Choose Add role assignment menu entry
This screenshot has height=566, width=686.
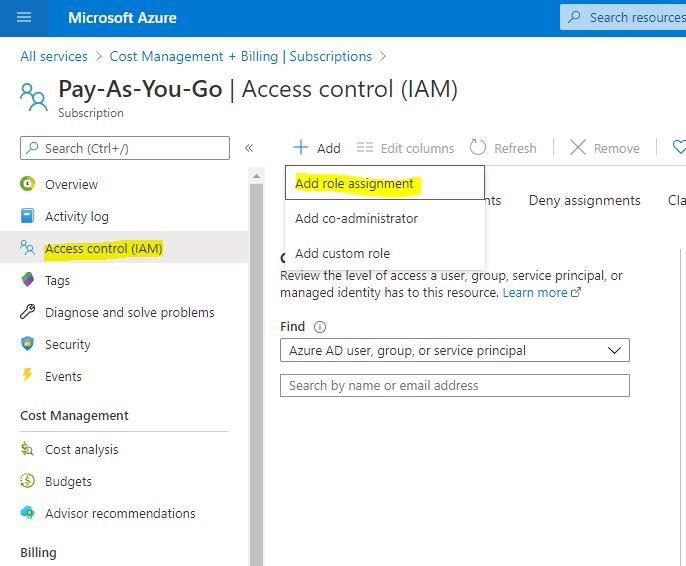(x=385, y=183)
